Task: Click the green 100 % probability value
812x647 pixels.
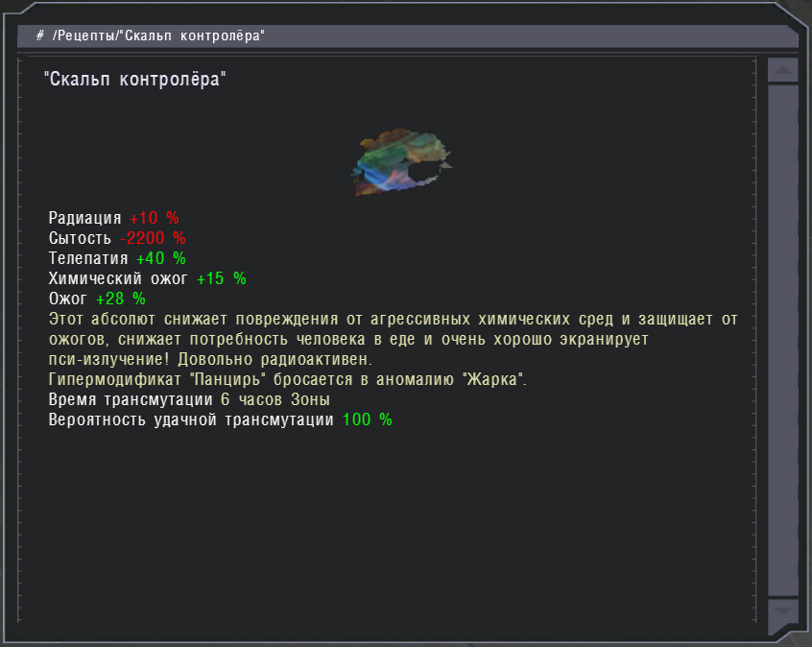Action: tap(367, 419)
